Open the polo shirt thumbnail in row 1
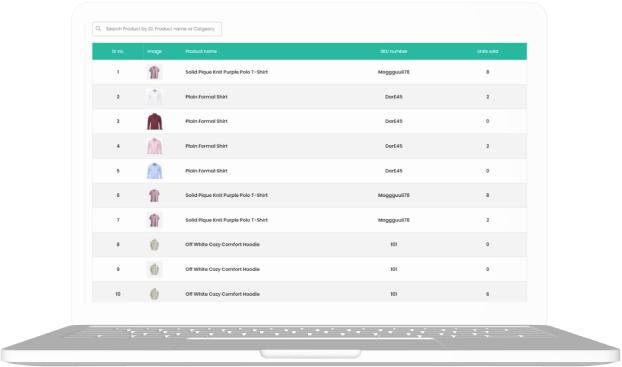Viewport: 622px width, 367px height. 154,72
